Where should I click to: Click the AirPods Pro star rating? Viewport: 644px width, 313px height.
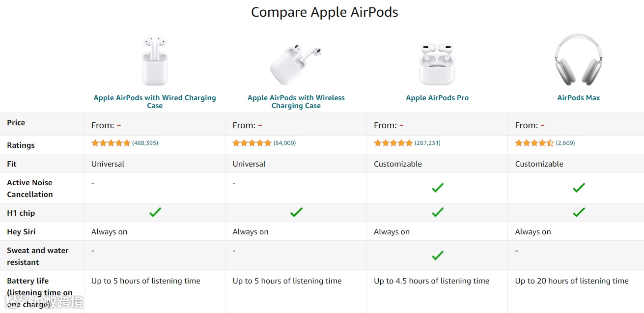393,143
